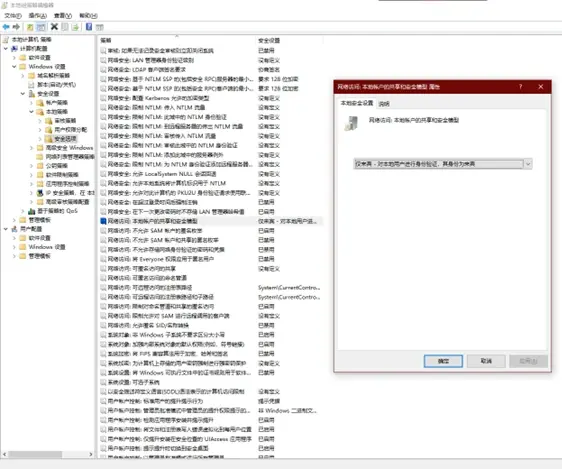Click the 安全设置 tree node icon
The height and width of the screenshot is (469, 562).
pyautogui.click(x=32, y=94)
